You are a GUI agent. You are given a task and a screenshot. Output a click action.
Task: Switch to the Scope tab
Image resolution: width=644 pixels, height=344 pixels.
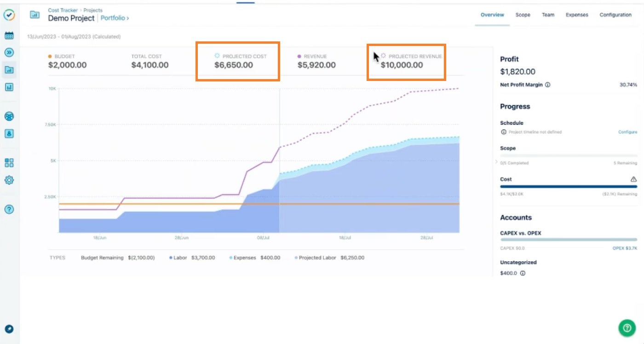point(523,15)
